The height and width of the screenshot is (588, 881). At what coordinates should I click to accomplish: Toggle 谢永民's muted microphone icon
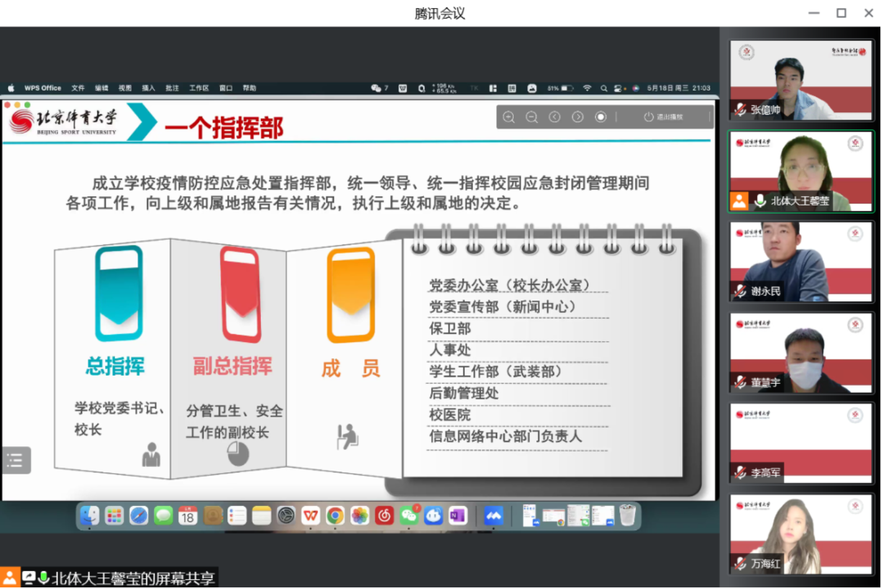tap(740, 291)
